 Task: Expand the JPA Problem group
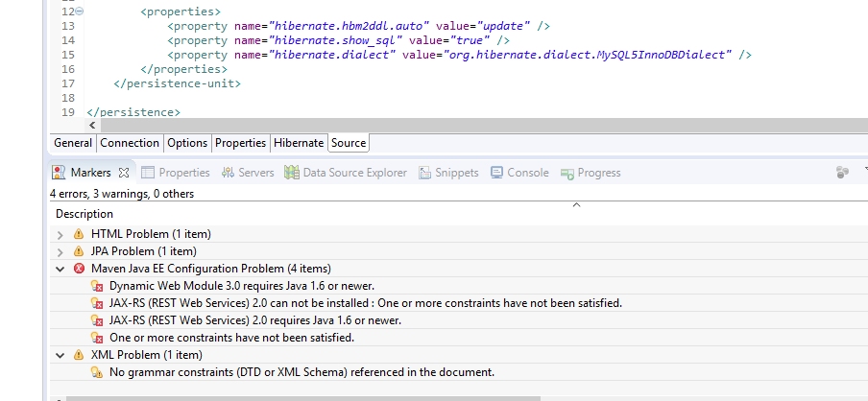(x=60, y=251)
